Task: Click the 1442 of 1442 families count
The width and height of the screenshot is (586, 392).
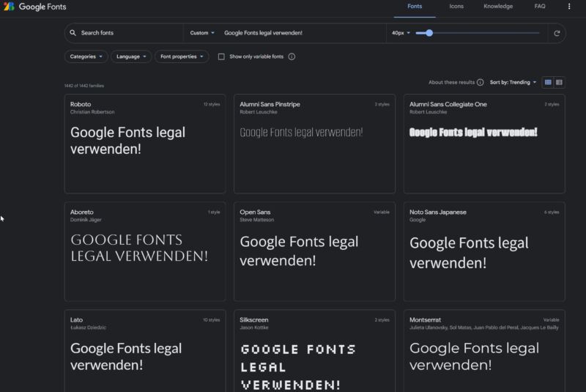Action: pos(84,86)
